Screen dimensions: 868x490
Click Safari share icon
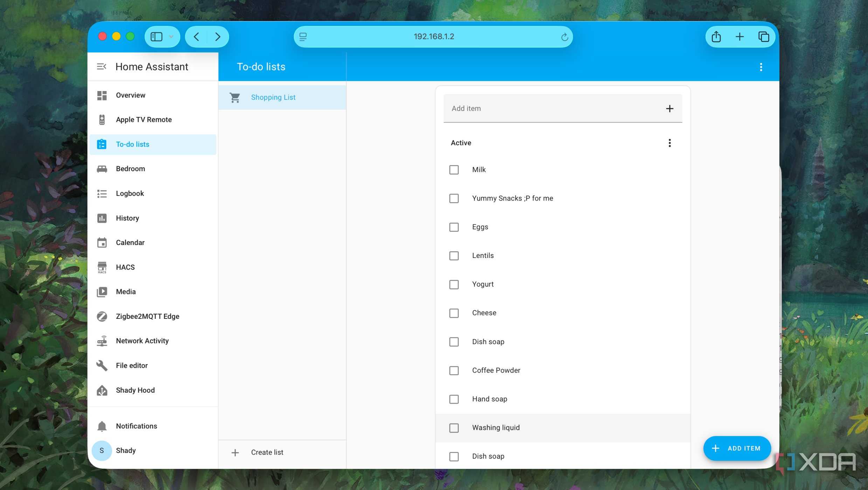[x=716, y=37]
